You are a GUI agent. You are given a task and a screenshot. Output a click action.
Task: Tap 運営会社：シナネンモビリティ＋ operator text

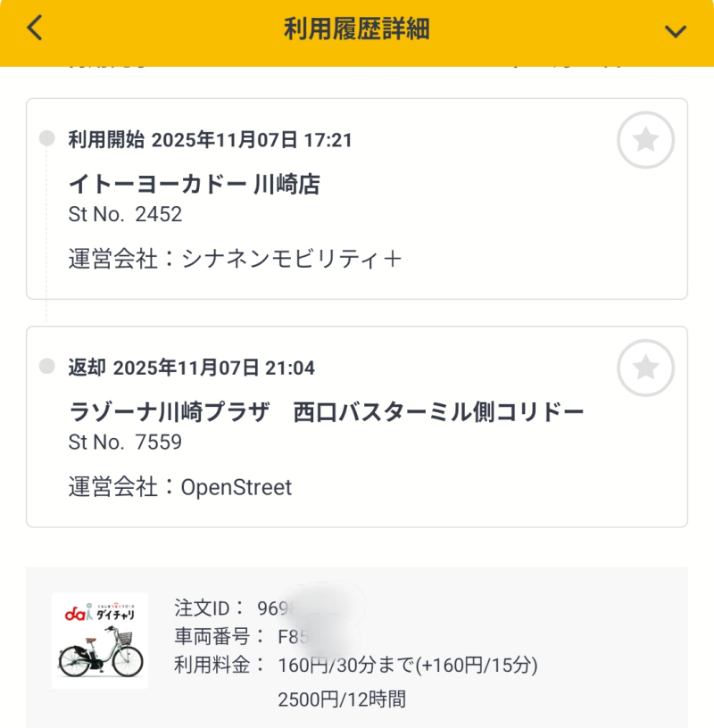click(235, 259)
